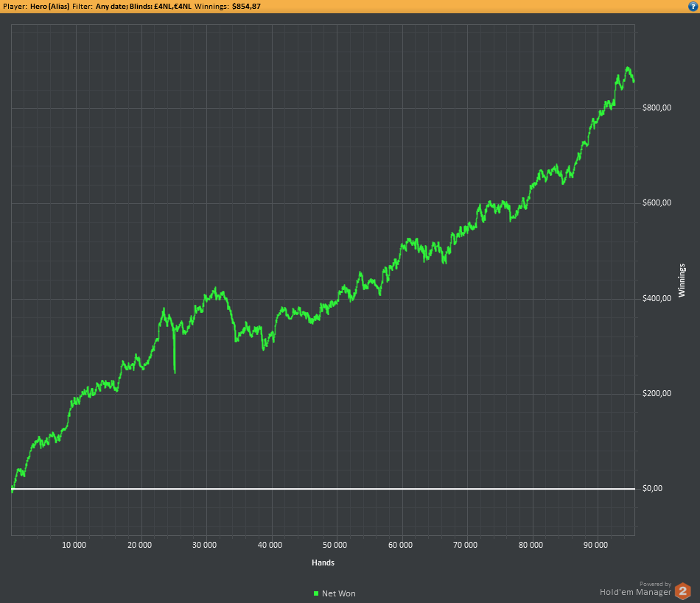This screenshot has width=700, height=603.
Task: Click the 60 000 hands tick label
Action: click(400, 545)
